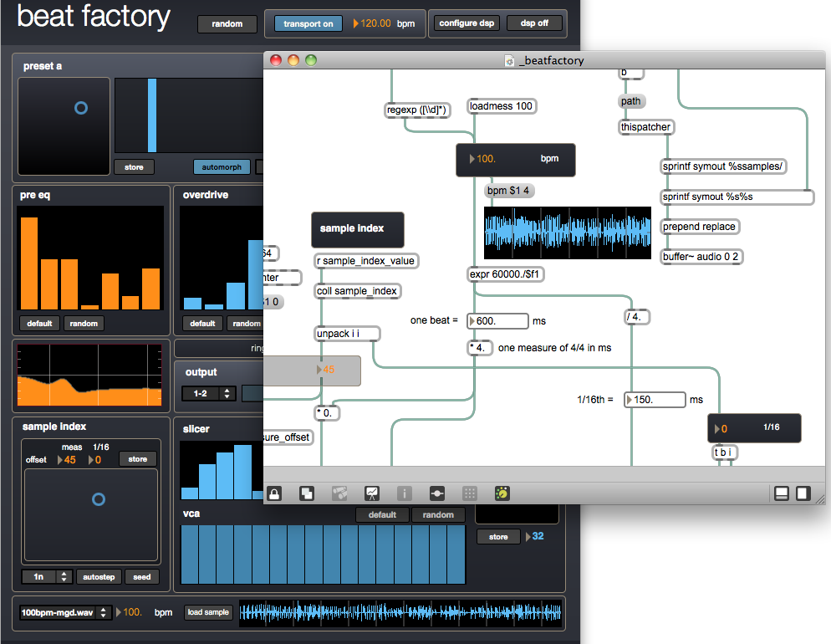Viewport: 831px width, 644px height.
Task: Open the 1n note value dropdown
Action: coord(46,576)
